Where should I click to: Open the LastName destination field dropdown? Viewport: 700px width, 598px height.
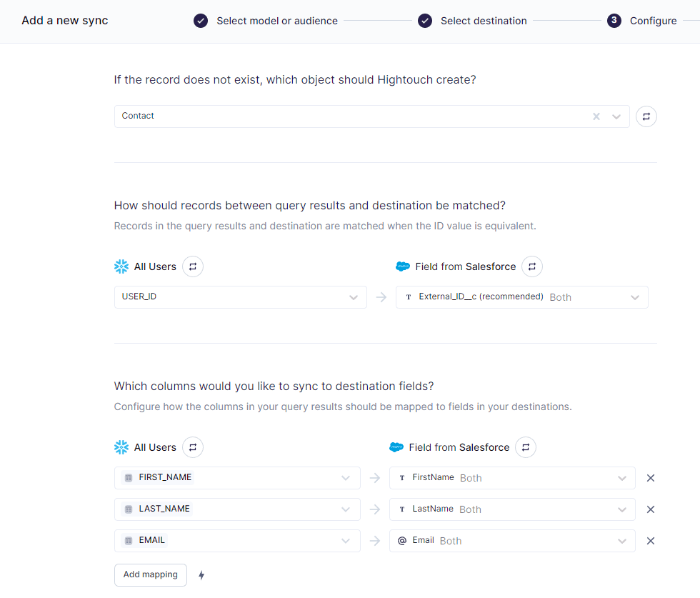(x=512, y=509)
